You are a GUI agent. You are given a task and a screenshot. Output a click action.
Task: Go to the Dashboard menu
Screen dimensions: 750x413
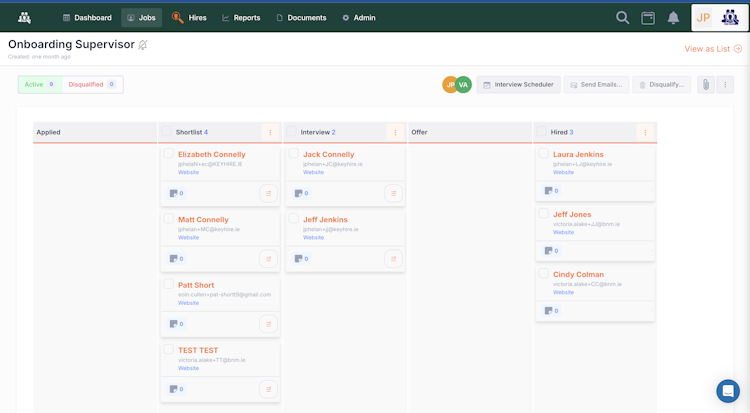click(87, 18)
